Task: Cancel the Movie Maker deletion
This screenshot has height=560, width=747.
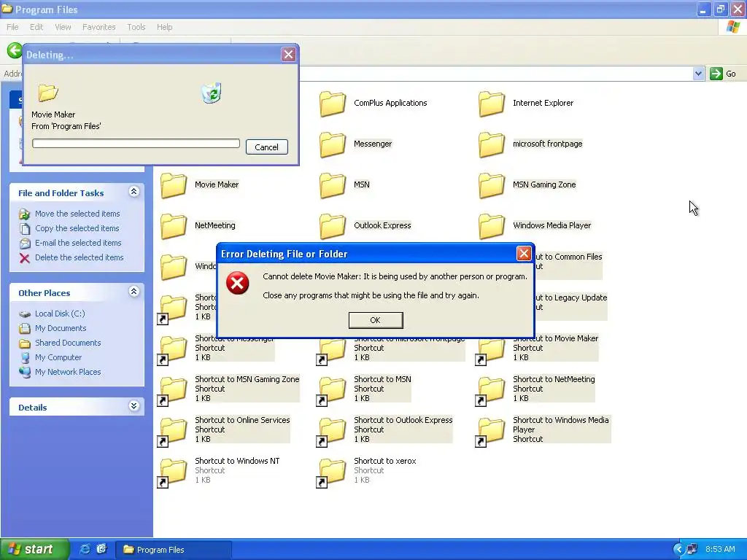Action: (x=266, y=147)
